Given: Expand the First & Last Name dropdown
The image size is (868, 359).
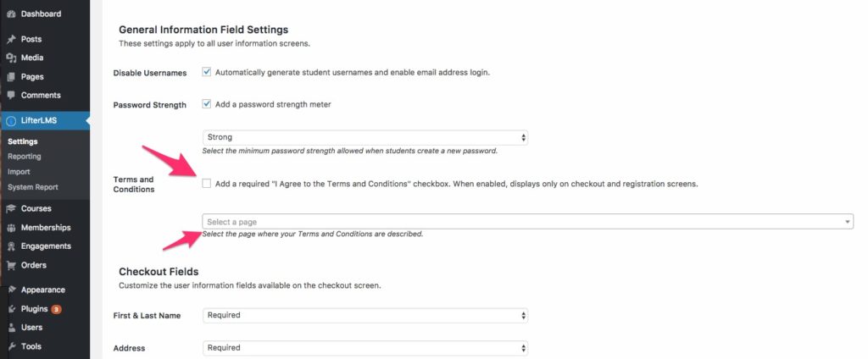Looking at the screenshot, I should pyautogui.click(x=364, y=315).
